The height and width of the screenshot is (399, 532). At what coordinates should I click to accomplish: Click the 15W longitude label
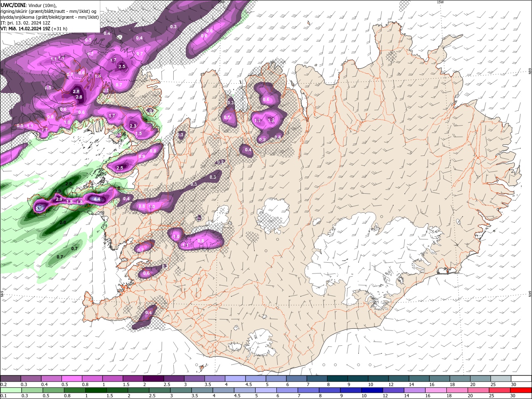point(440,2)
